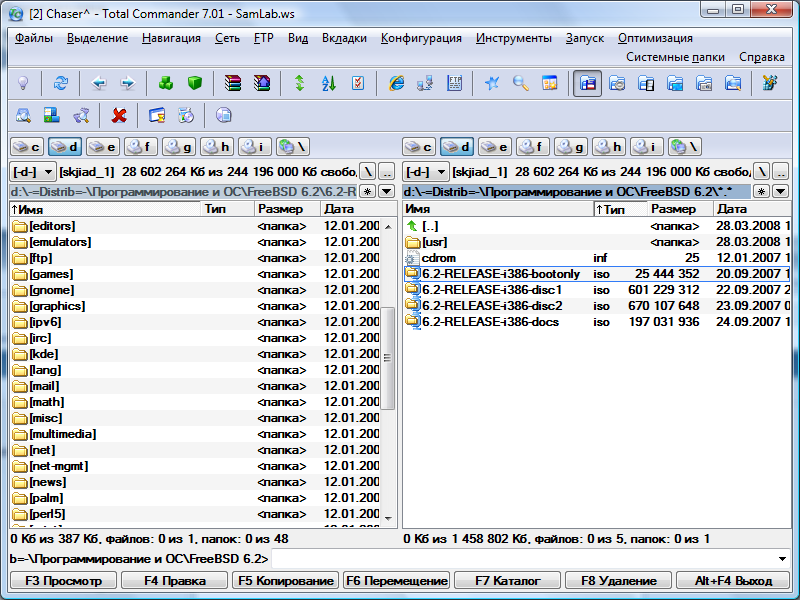Click the checklist page toolbar icon
The image size is (800, 600).
tap(358, 83)
